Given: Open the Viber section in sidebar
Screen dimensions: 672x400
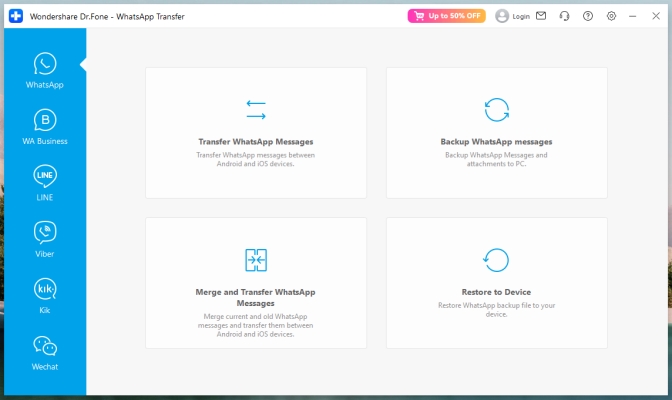Looking at the screenshot, I should 45,239.
